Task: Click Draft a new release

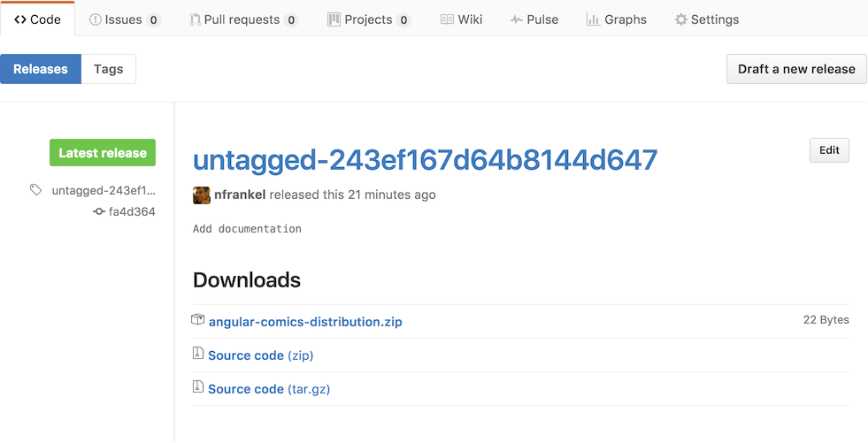Action: 796,69
